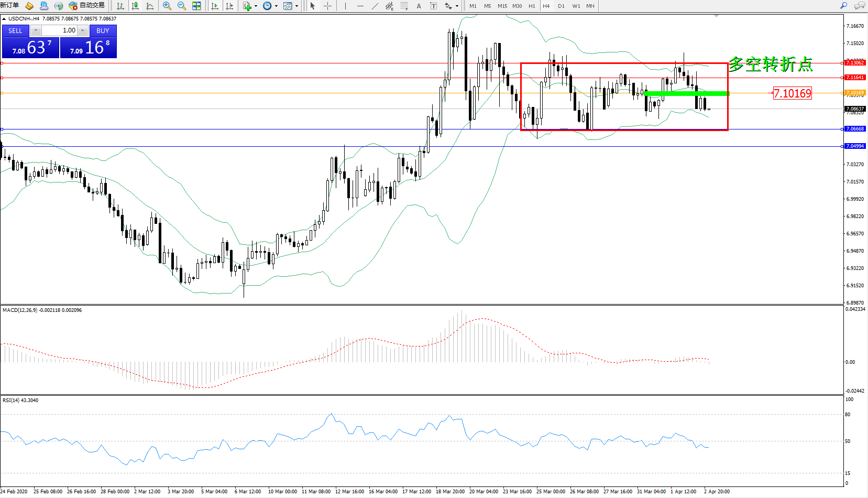Image resolution: width=868 pixels, height=498 pixels.
Task: Open the search magnifier in top right
Action: click(x=843, y=6)
